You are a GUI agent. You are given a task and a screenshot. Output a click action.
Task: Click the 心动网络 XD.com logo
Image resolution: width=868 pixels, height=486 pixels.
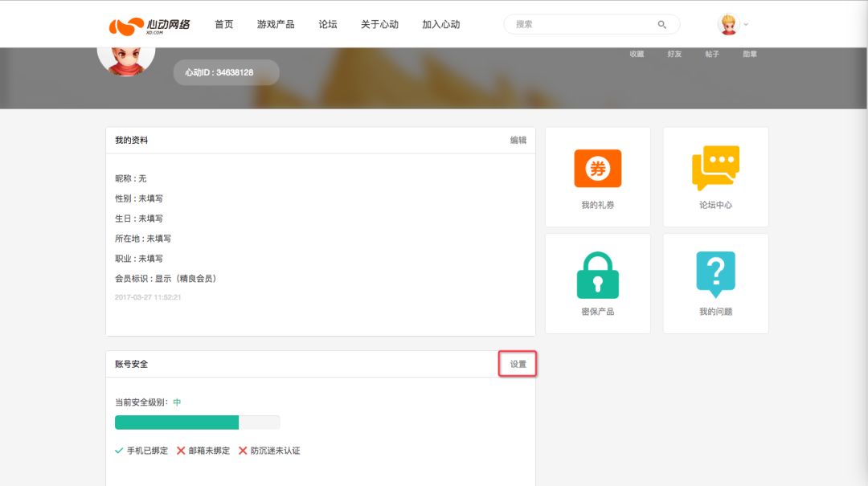[149, 26]
